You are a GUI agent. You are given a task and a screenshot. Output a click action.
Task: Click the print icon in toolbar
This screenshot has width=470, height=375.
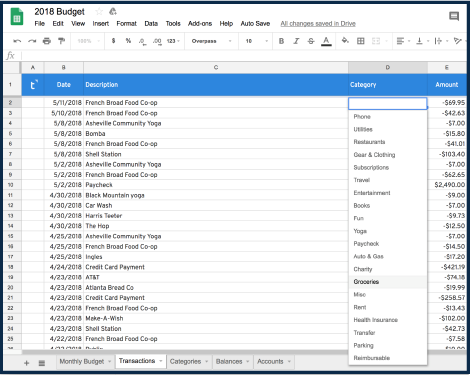pos(47,41)
